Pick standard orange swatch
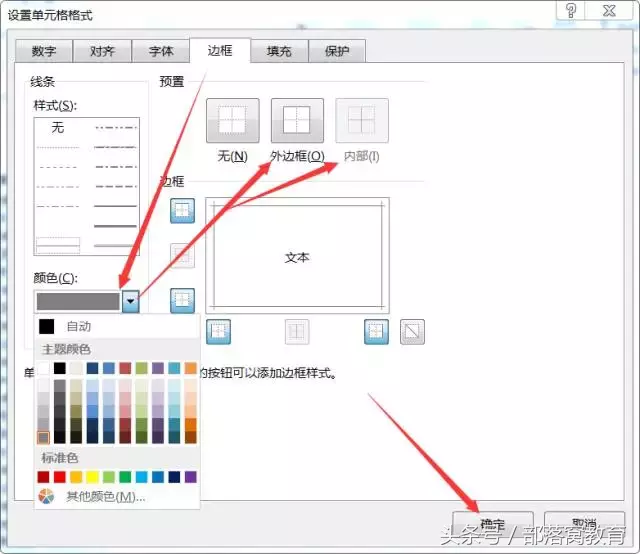This screenshot has width=640, height=554. (76, 477)
